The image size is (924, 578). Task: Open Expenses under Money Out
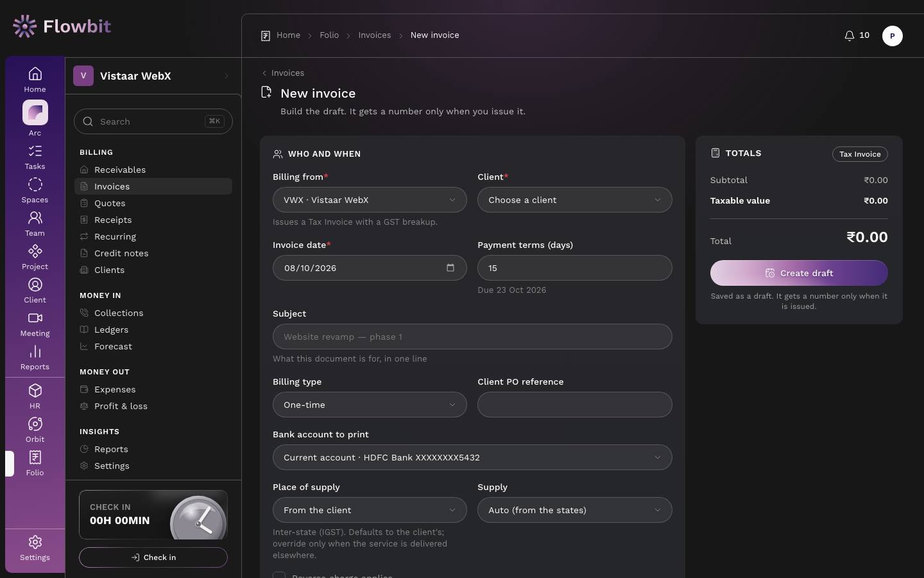(x=153, y=389)
